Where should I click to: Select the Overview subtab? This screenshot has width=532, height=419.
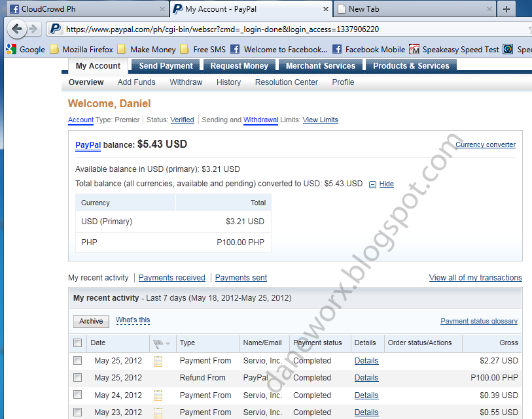click(x=86, y=82)
